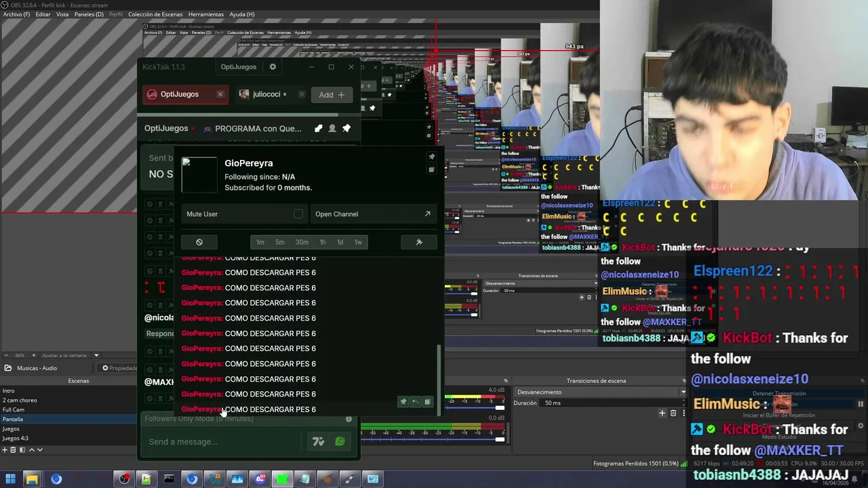This screenshot has width=868, height=488.
Task: Timeout GioPereyra for 1m
Action: 260,242
